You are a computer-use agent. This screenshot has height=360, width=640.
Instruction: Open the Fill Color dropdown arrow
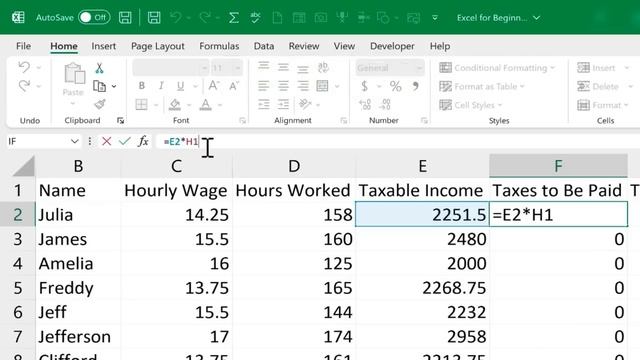(189, 105)
